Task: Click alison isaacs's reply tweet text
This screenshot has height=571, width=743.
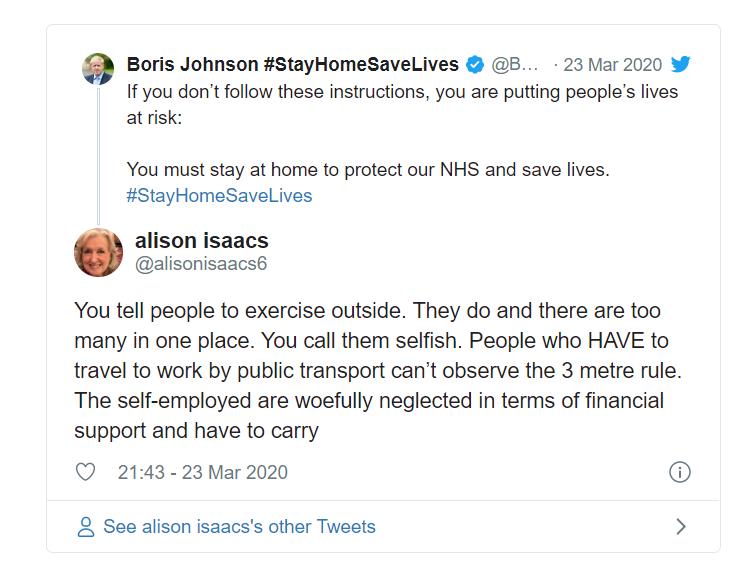Action: (378, 371)
